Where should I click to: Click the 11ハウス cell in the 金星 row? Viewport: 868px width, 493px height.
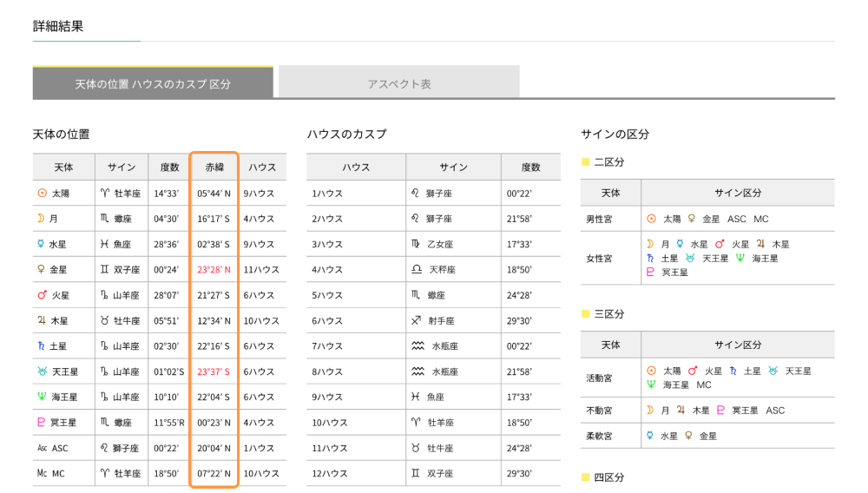tap(261, 269)
